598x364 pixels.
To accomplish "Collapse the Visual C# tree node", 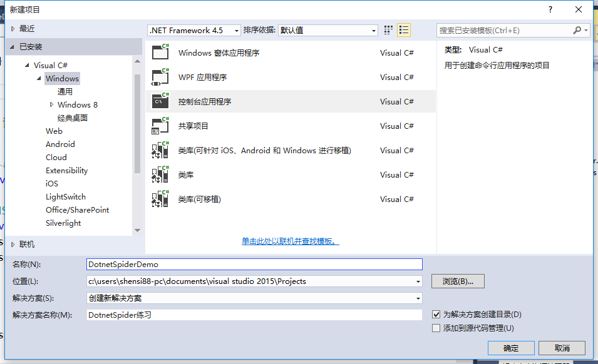I will pos(27,65).
